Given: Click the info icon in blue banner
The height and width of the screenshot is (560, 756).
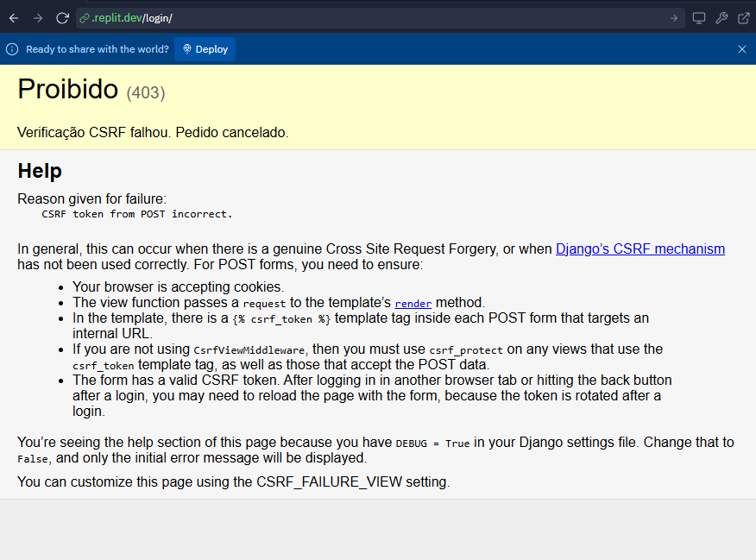Looking at the screenshot, I should coord(12,49).
